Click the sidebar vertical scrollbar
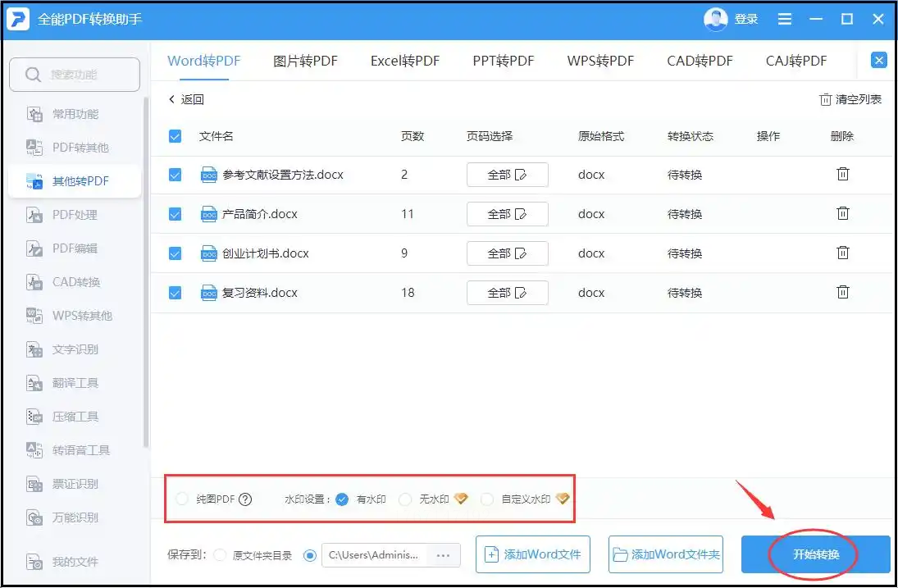The height and width of the screenshot is (588, 898). (x=146, y=272)
